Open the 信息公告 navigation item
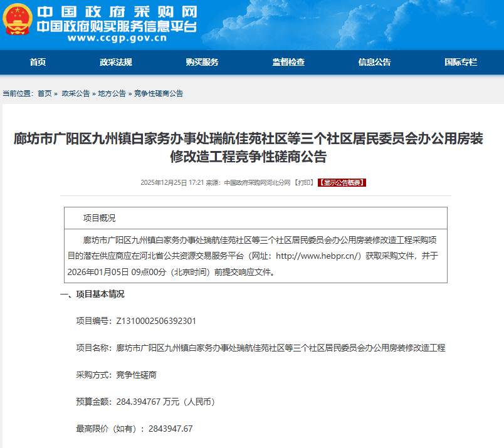Screen dimensions: 504x448 click(374, 63)
